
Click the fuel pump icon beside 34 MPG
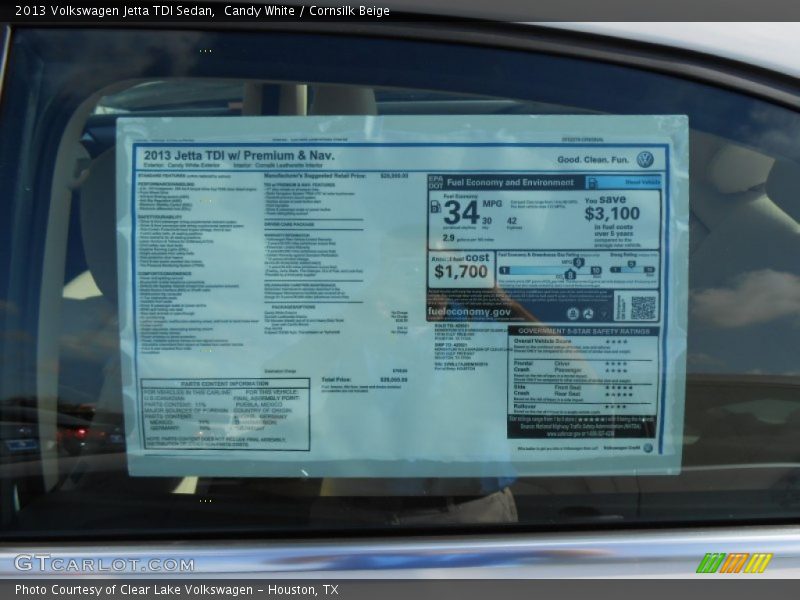436,207
